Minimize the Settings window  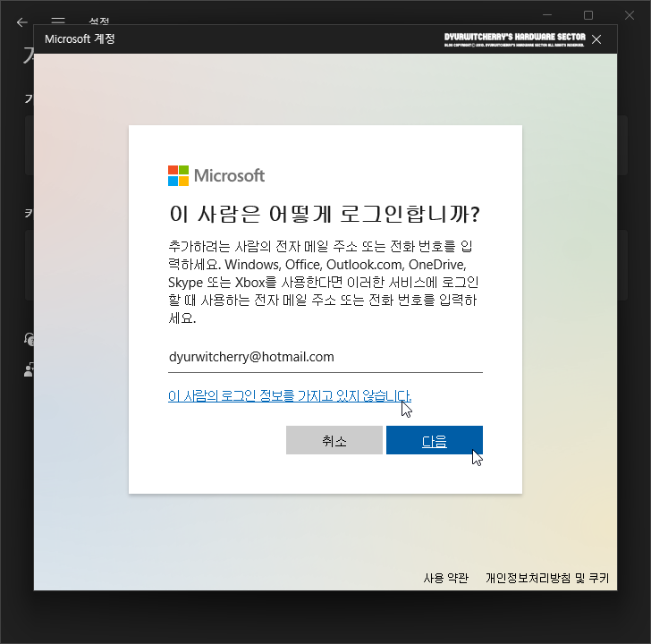point(547,15)
